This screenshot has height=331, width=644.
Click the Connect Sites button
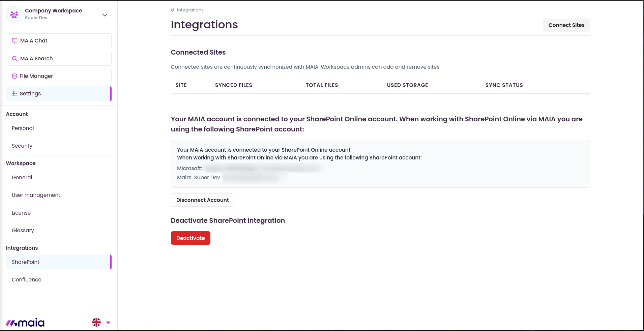(x=566, y=25)
